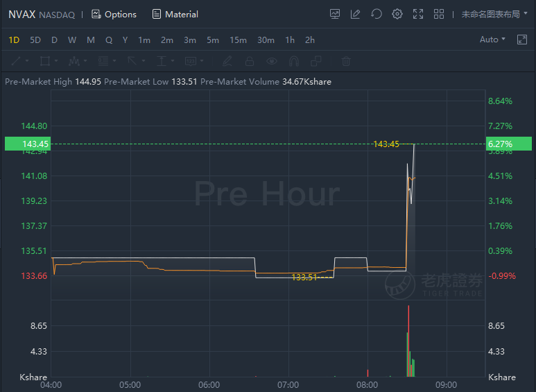Click the edit pencil-in-box icon in header
Viewport: 536px width, 392px height.
coord(355,14)
